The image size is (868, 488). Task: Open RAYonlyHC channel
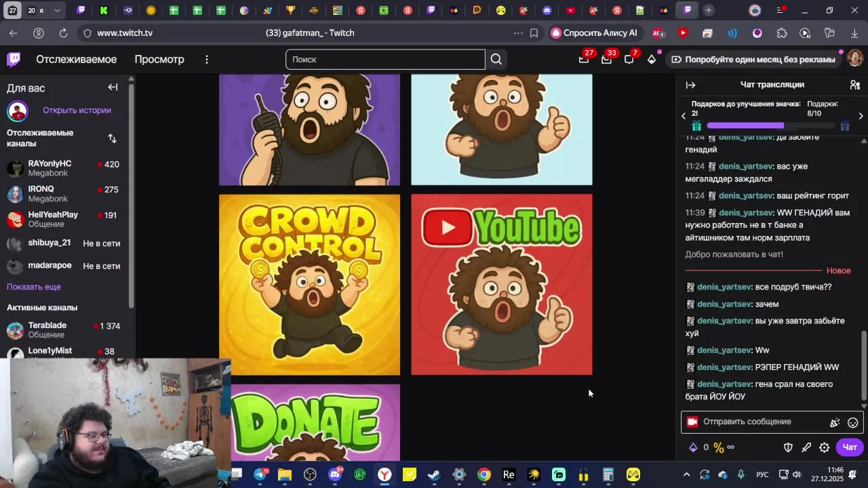pos(64,168)
